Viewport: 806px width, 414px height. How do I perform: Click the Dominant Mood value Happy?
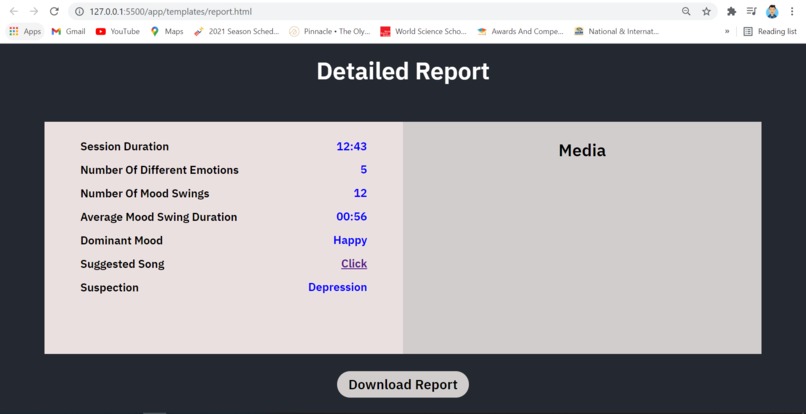(x=350, y=240)
